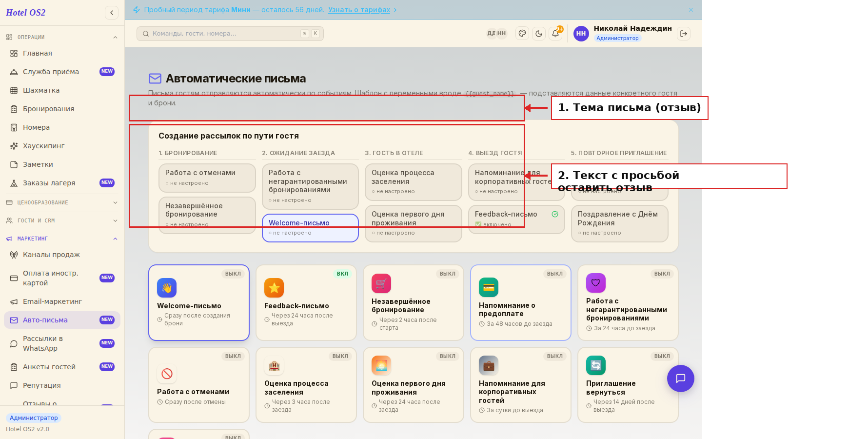This screenshot has width=868, height=439.
Task: Open Бронирования menu item
Action: 62,109
